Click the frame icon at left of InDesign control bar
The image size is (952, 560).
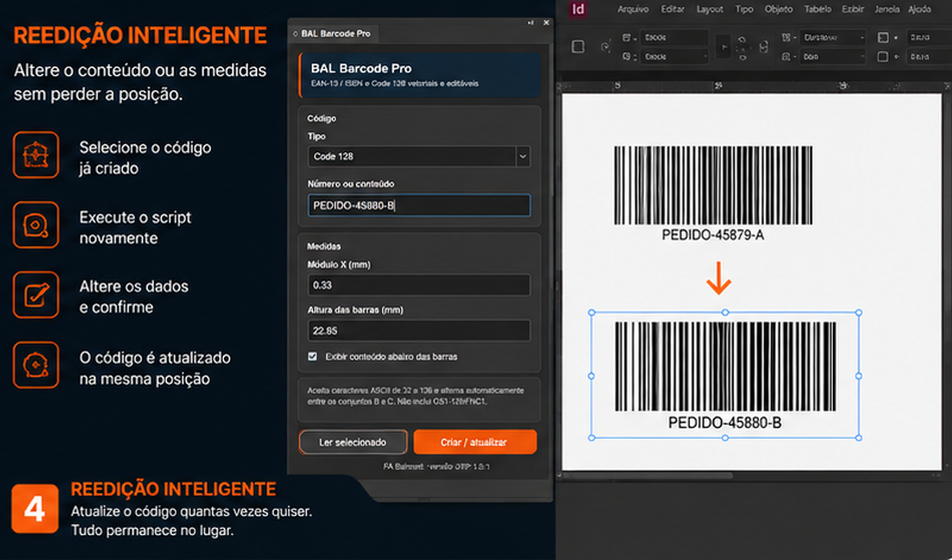pyautogui.click(x=578, y=47)
